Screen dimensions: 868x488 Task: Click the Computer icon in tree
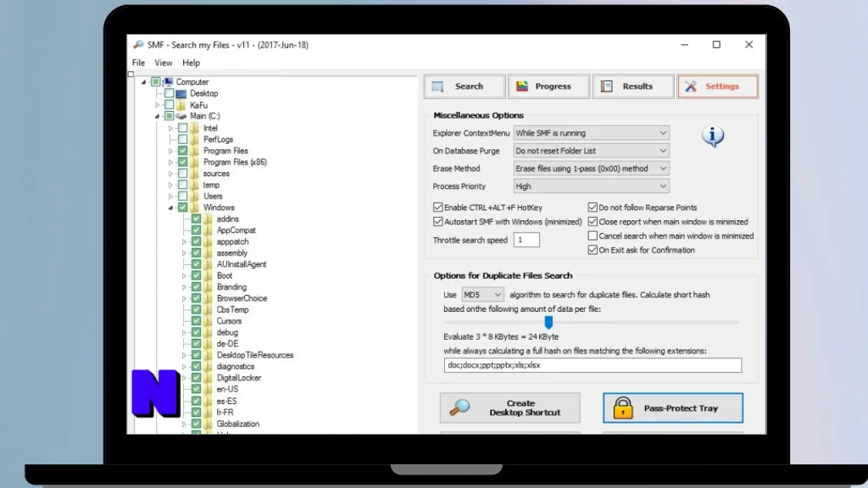click(x=169, y=82)
